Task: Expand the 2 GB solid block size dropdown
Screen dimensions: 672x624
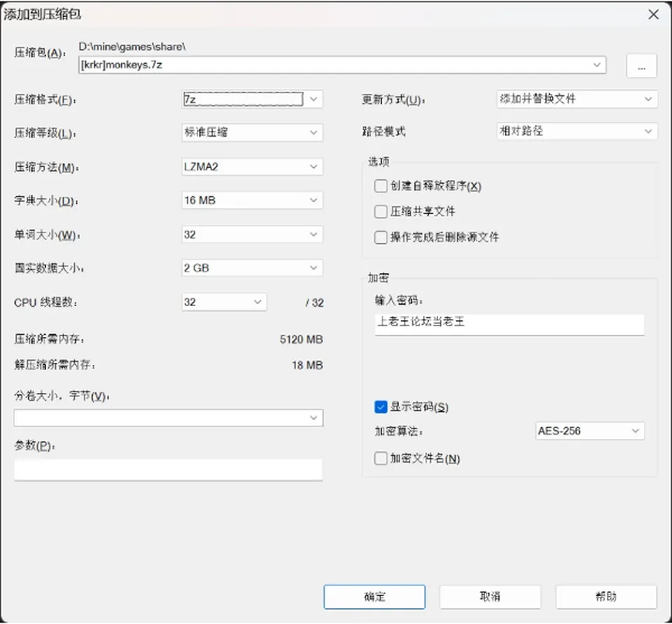Action: coord(252,268)
